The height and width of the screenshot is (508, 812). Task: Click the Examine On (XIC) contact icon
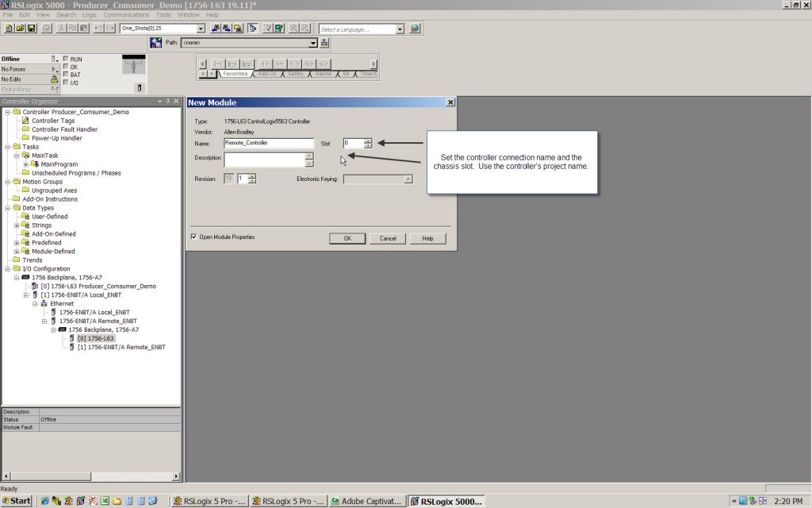pyautogui.click(x=265, y=64)
